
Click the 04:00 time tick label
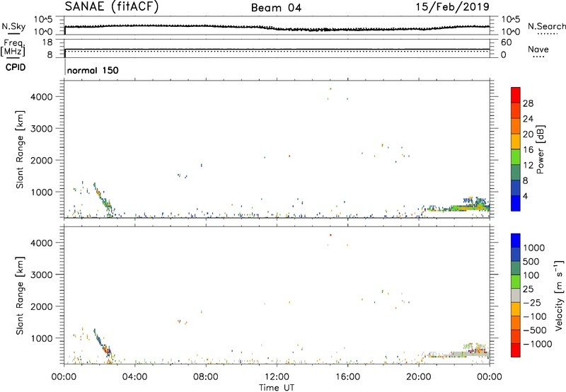(134, 377)
